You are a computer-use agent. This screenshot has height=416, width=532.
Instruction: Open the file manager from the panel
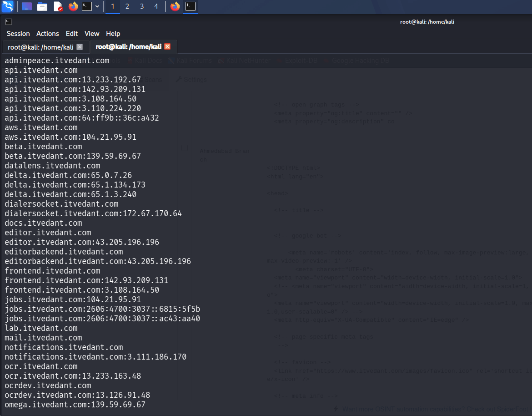[x=42, y=6]
